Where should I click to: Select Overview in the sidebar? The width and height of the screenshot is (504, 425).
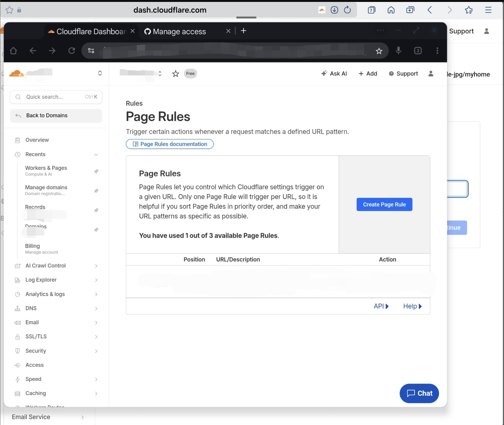[37, 140]
